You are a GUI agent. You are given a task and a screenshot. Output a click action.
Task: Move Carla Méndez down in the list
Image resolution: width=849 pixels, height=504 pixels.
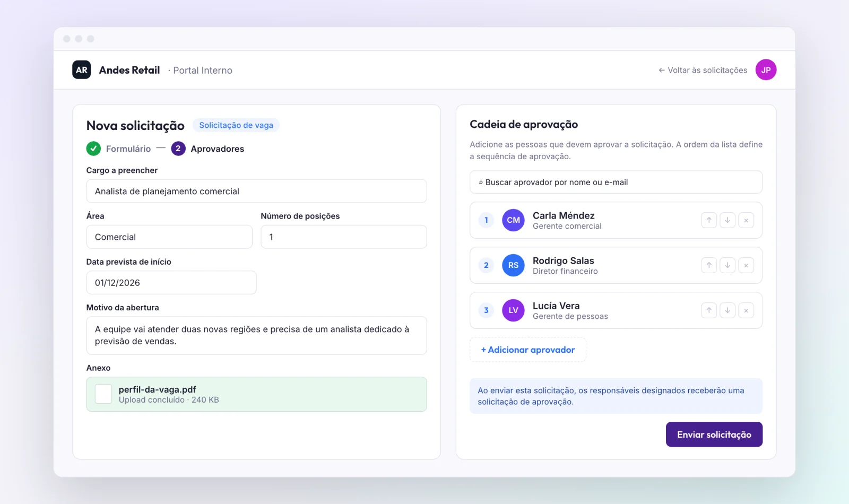click(x=727, y=220)
